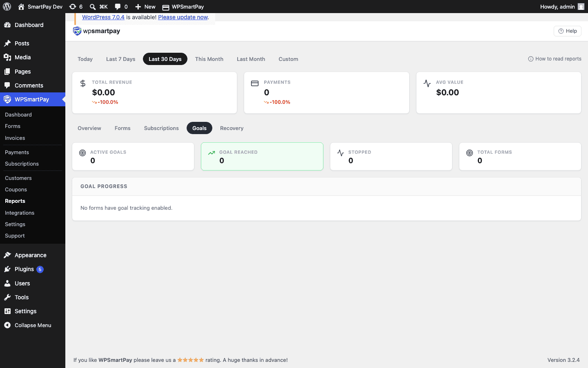Click the Appearance brush icon
Image resolution: width=588 pixels, height=368 pixels.
7,255
